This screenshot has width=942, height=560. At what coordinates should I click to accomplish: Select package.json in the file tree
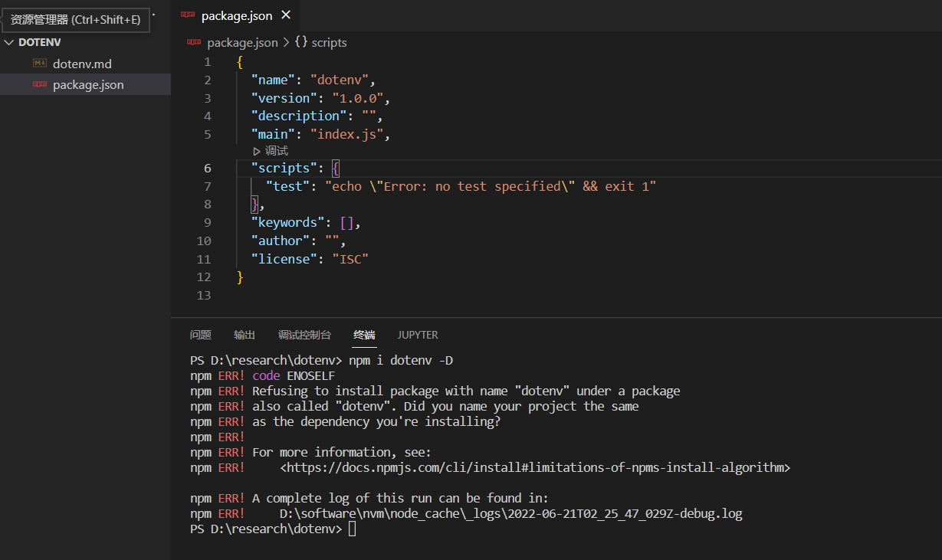click(88, 84)
